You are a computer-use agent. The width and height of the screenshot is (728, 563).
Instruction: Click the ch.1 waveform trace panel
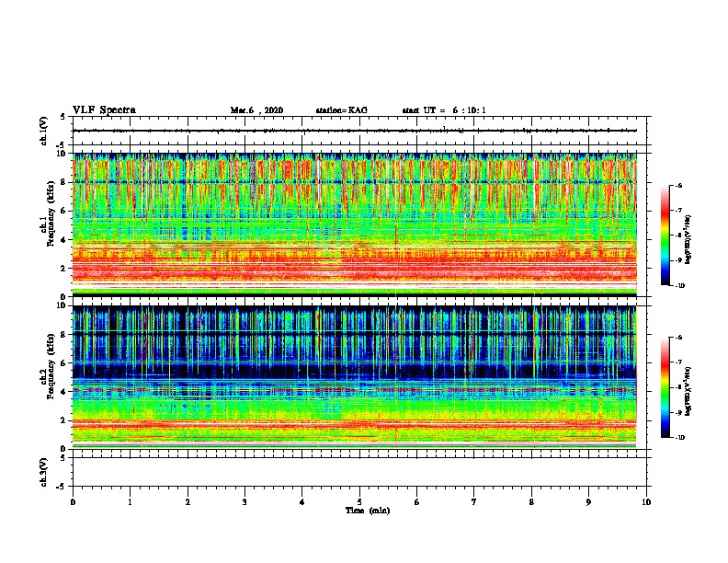(361, 131)
